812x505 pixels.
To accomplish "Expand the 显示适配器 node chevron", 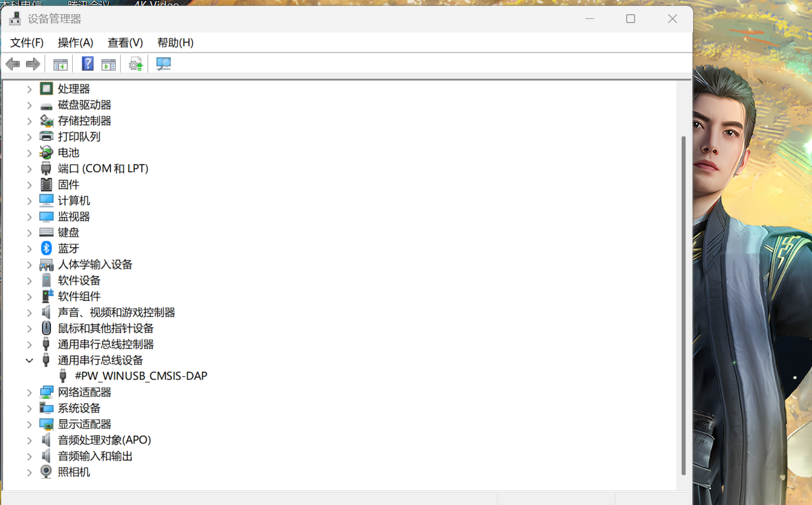I will pyautogui.click(x=29, y=424).
